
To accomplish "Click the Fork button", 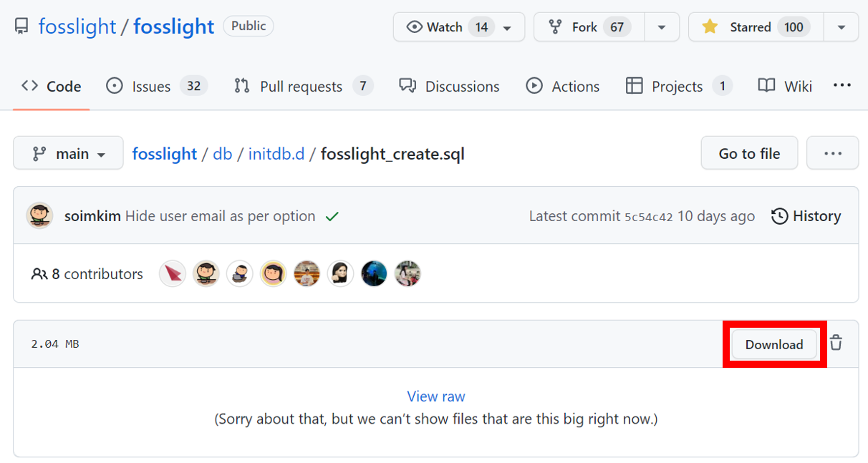I will [589, 27].
